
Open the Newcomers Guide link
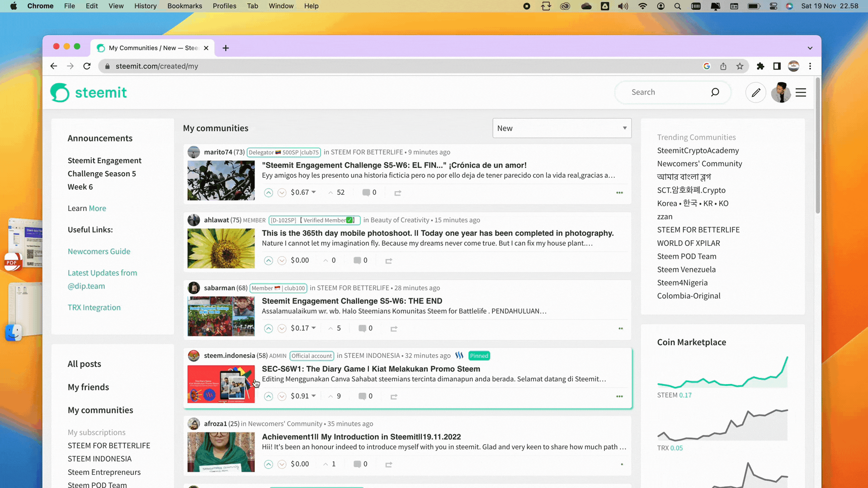point(99,251)
